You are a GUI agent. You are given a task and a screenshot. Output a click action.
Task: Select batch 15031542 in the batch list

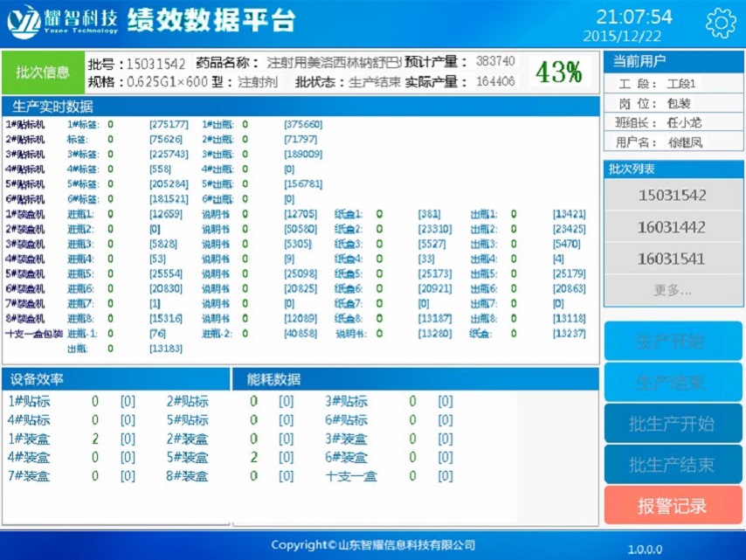coord(671,195)
